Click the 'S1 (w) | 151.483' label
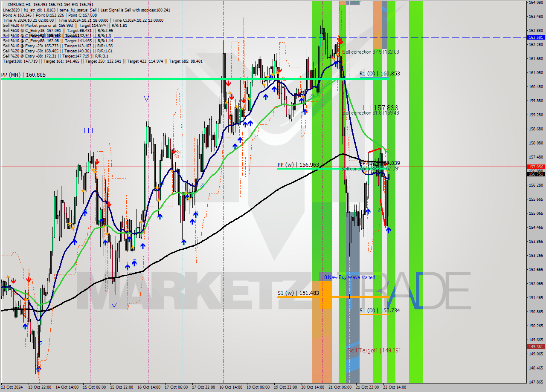The image size is (546, 392). click(x=298, y=293)
